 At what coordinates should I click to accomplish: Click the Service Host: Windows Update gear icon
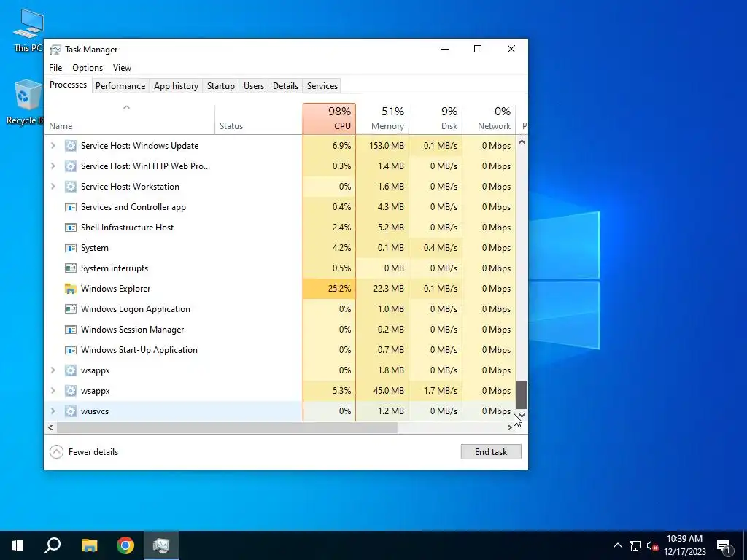point(71,146)
